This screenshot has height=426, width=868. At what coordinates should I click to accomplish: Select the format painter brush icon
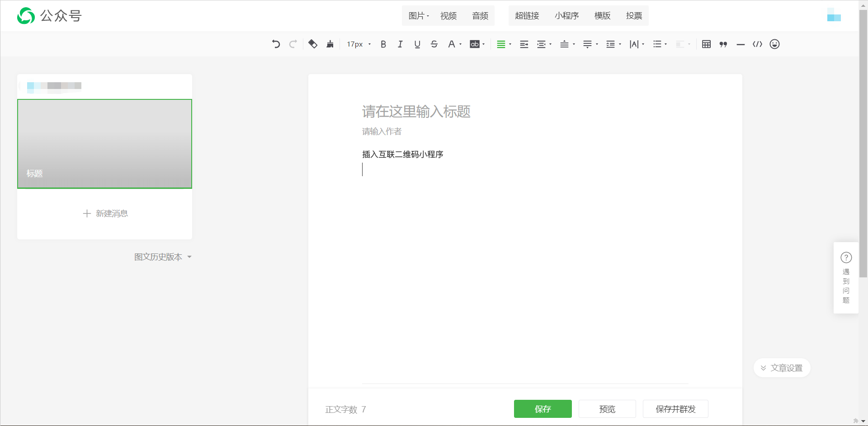coord(330,44)
